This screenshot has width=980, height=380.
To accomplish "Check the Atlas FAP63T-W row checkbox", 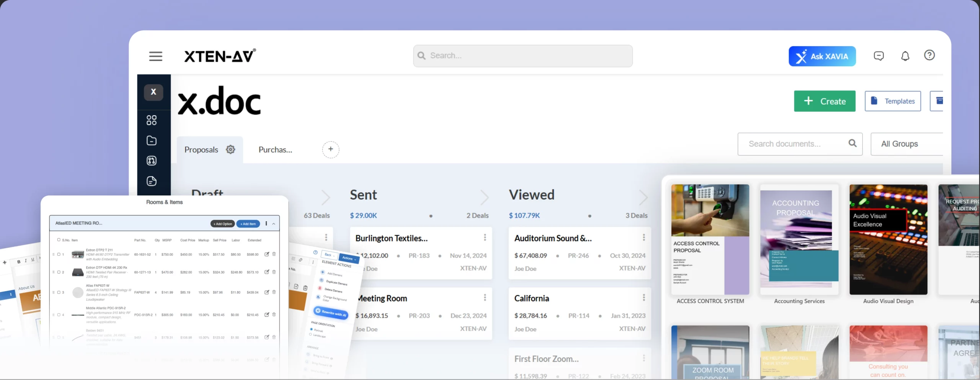I will [x=59, y=292].
